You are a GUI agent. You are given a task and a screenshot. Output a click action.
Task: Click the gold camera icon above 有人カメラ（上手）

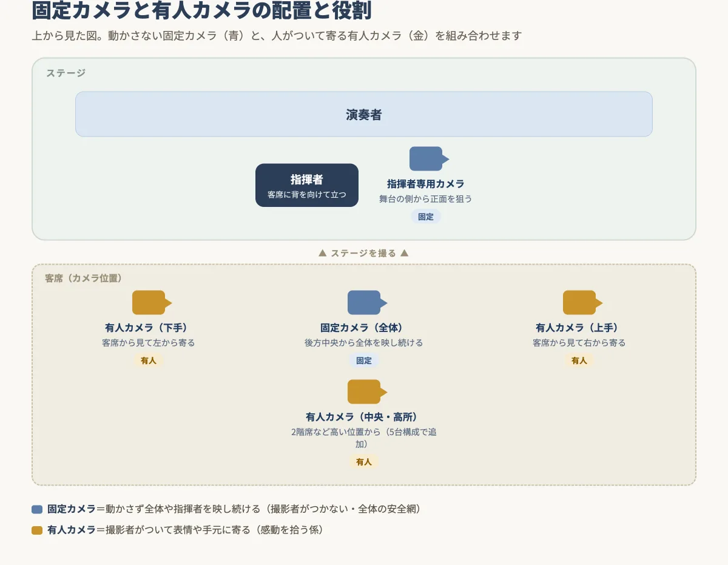coord(582,303)
